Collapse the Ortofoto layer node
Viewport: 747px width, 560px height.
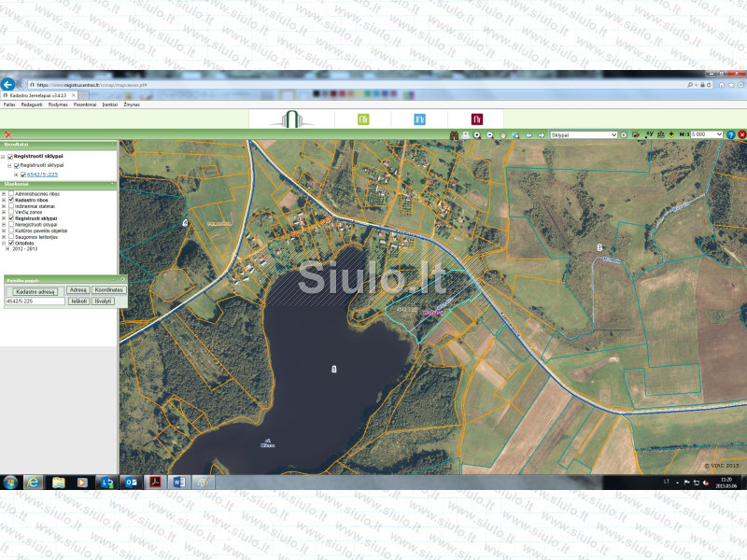pyautogui.click(x=4, y=243)
